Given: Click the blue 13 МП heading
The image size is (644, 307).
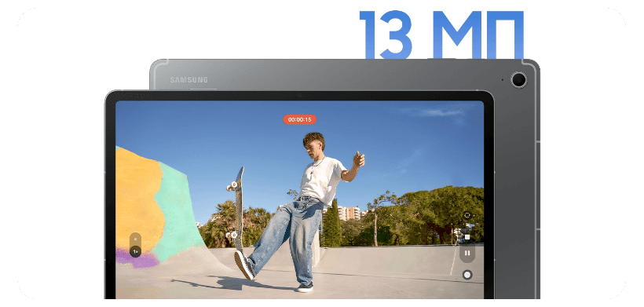Looking at the screenshot, I should (x=442, y=35).
